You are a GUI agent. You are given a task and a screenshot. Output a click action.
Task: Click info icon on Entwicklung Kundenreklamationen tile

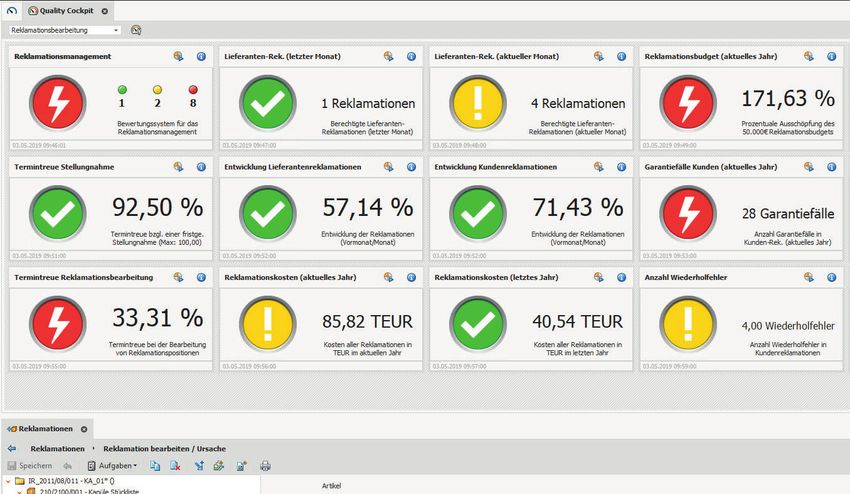tap(622, 167)
